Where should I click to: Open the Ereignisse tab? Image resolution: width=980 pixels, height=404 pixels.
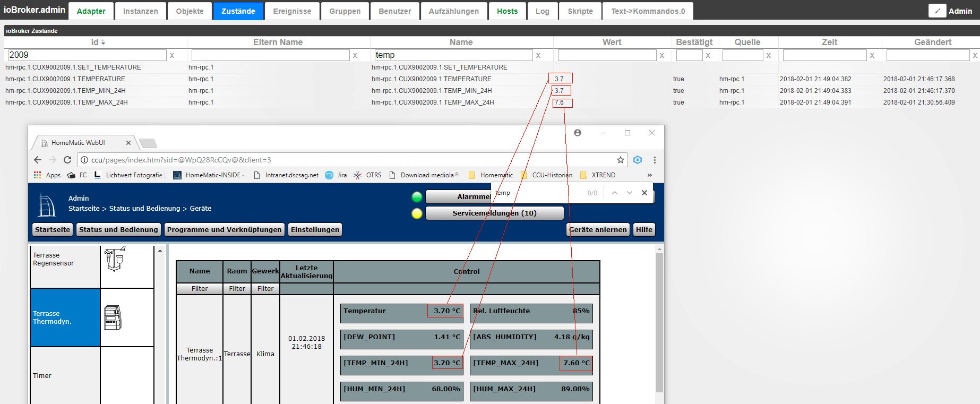[x=292, y=11]
